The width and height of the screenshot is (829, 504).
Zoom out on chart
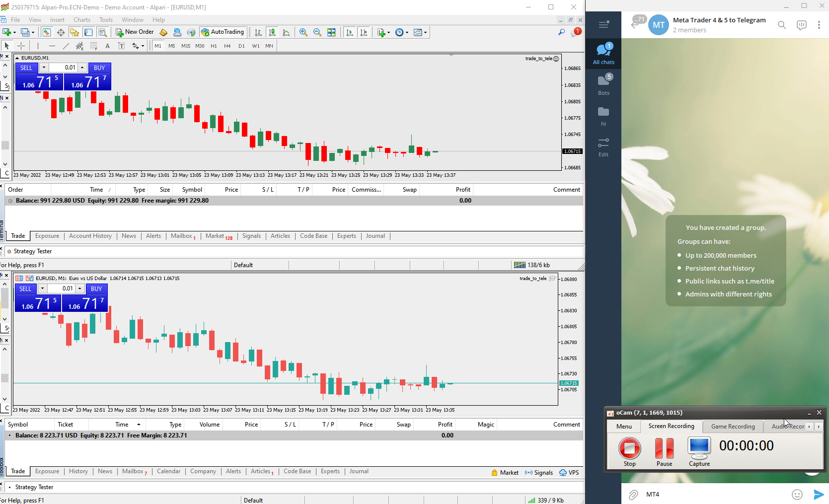pyautogui.click(x=317, y=32)
